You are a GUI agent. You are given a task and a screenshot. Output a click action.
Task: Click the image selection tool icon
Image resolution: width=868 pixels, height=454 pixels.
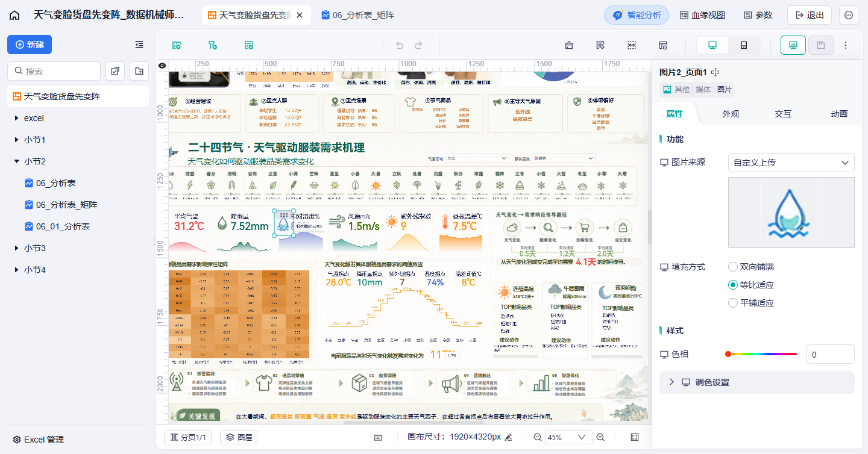600,45
